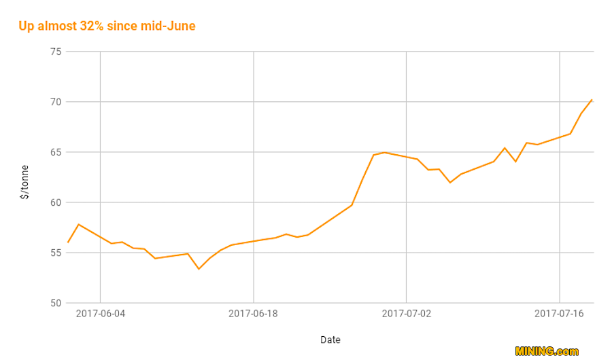Click the MINING.com logo
The image size is (612, 364).
547,351
